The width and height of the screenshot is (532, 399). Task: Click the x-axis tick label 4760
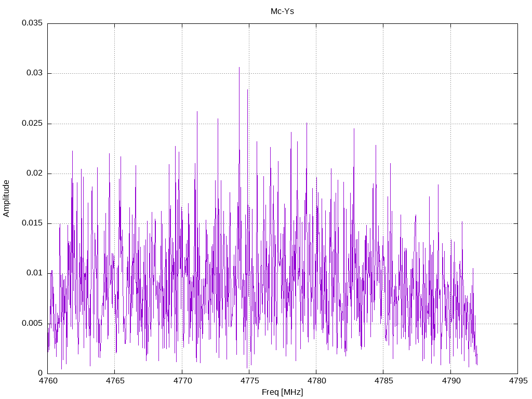pos(47,381)
